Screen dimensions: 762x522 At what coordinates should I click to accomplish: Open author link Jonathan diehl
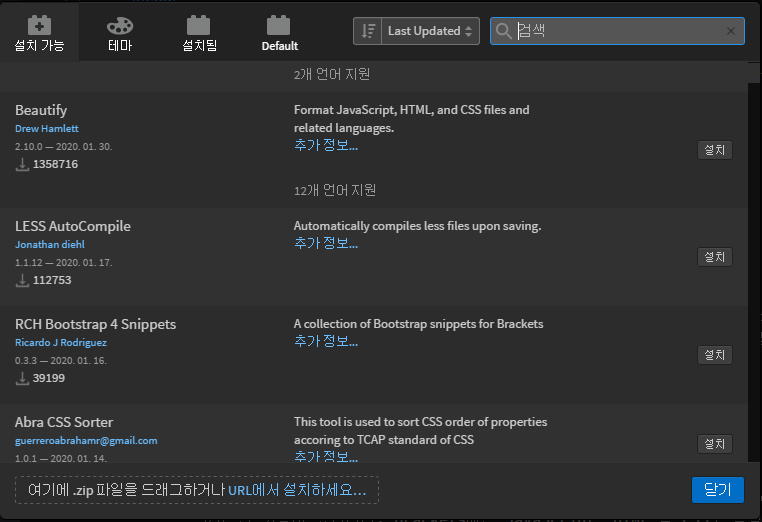[x=50, y=244]
